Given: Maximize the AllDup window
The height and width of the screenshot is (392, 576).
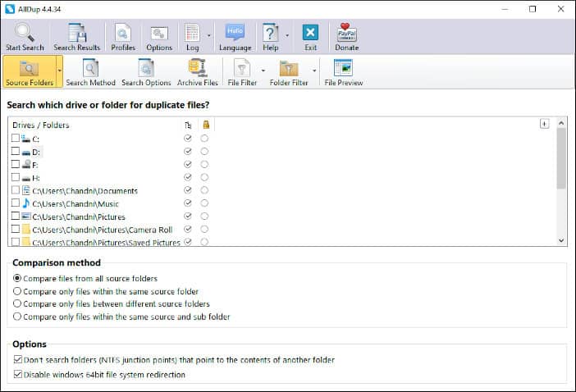Looking at the screenshot, I should click(533, 9).
